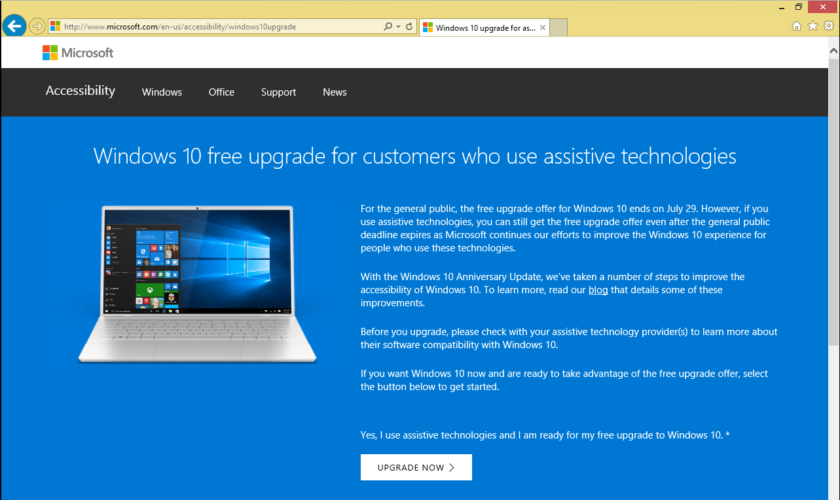Viewport: 840px width, 500px height.
Task: Open the Office nav menu item
Action: (221, 92)
